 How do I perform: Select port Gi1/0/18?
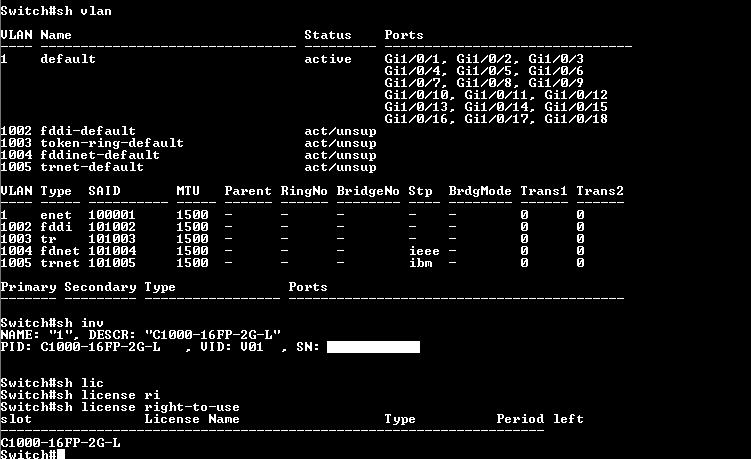pos(576,119)
